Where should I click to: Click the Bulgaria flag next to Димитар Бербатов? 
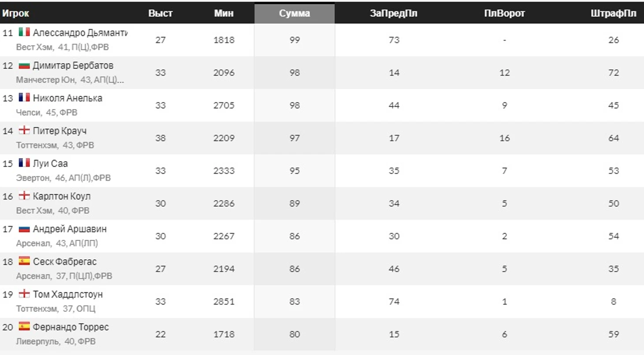[24, 65]
